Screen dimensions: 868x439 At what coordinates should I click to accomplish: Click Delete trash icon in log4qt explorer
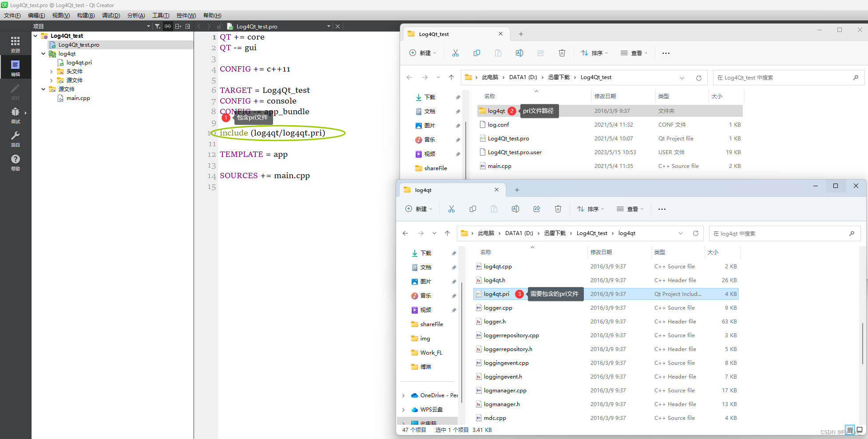click(x=558, y=209)
